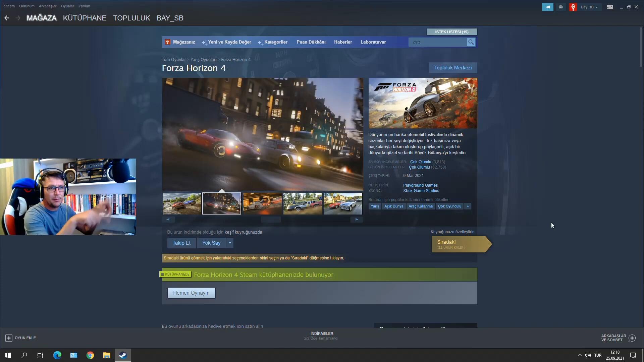Open friends and chat plus icon
Screen dimensions: 644x362
[632, 338]
